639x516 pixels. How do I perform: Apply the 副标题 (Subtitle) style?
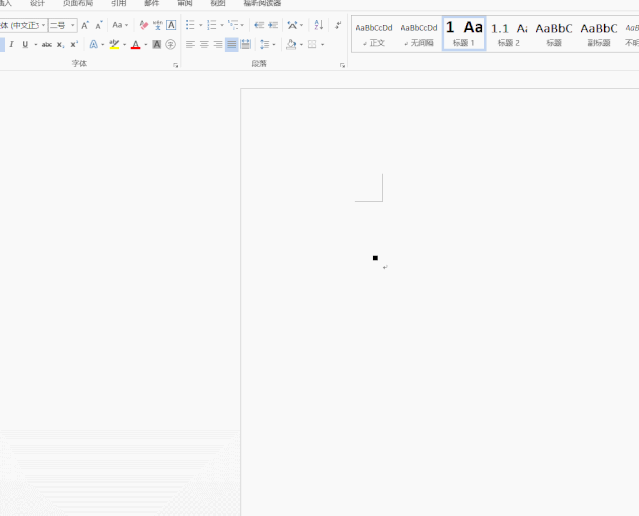point(599,34)
